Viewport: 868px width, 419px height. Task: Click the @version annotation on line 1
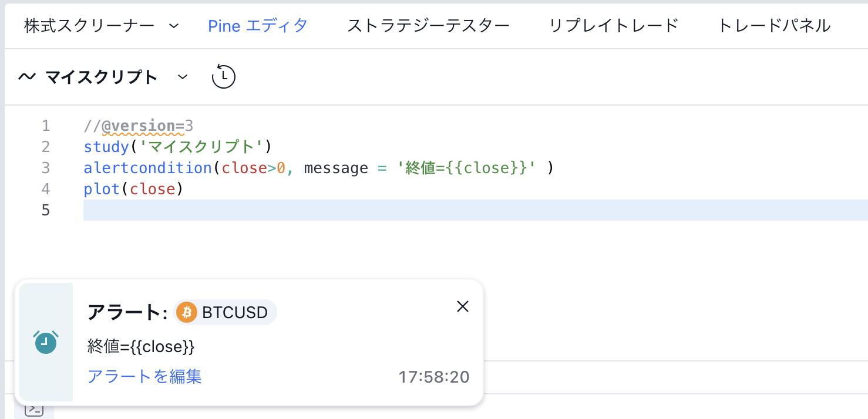(138, 126)
